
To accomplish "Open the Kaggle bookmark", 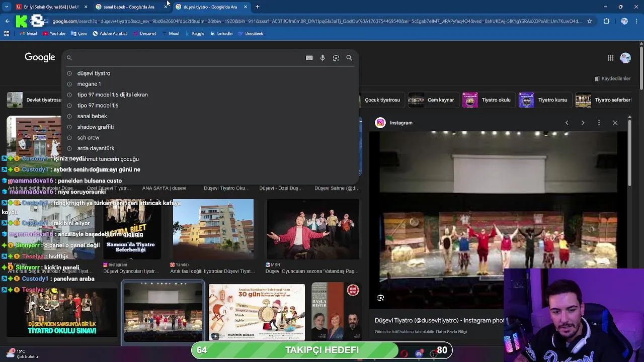I will point(195,34).
